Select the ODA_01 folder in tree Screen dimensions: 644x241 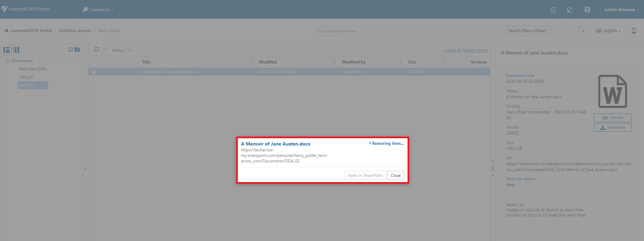coord(27,77)
